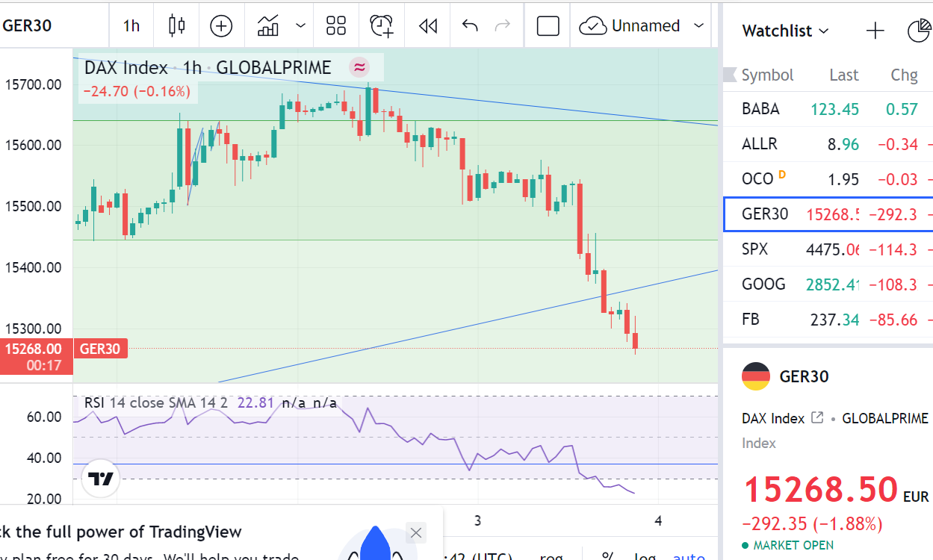Toggle percent scale on the price axis

pyautogui.click(x=608, y=557)
